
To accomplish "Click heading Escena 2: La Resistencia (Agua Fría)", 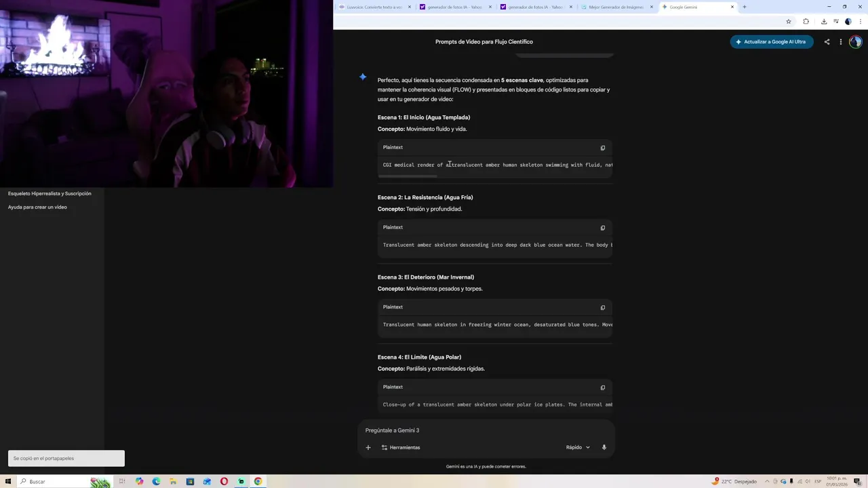I will pos(425,197).
